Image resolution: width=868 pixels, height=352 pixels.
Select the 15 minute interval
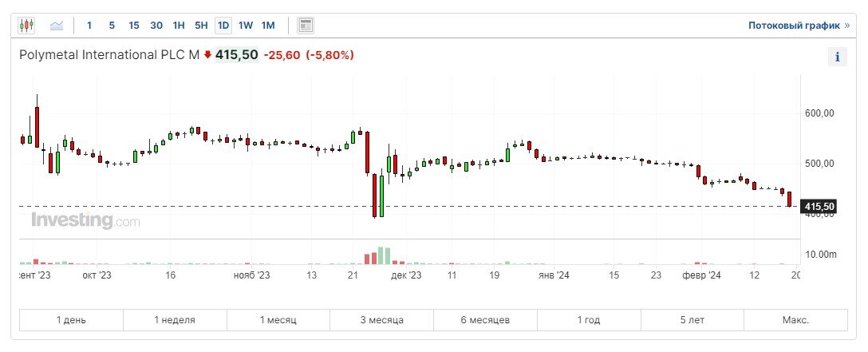click(134, 25)
